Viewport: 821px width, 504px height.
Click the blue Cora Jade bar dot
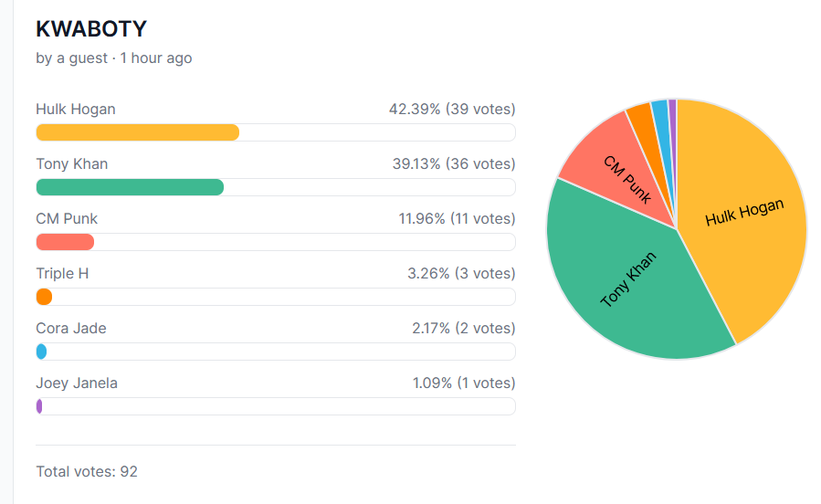coord(41,352)
